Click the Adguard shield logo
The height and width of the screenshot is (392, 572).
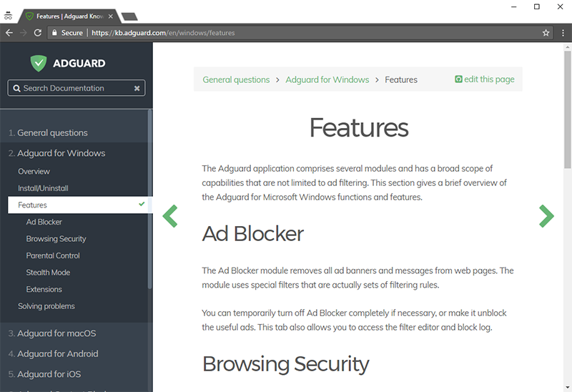coord(39,63)
